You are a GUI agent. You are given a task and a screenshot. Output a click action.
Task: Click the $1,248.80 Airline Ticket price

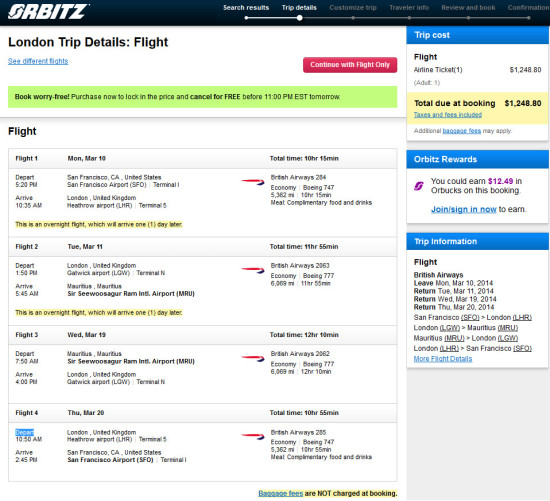tap(525, 70)
